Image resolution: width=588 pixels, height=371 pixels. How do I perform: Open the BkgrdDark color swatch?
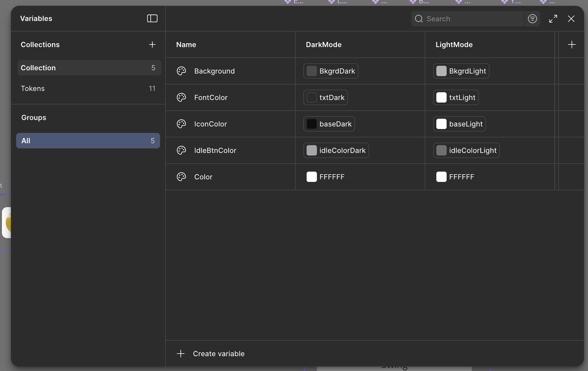[312, 71]
